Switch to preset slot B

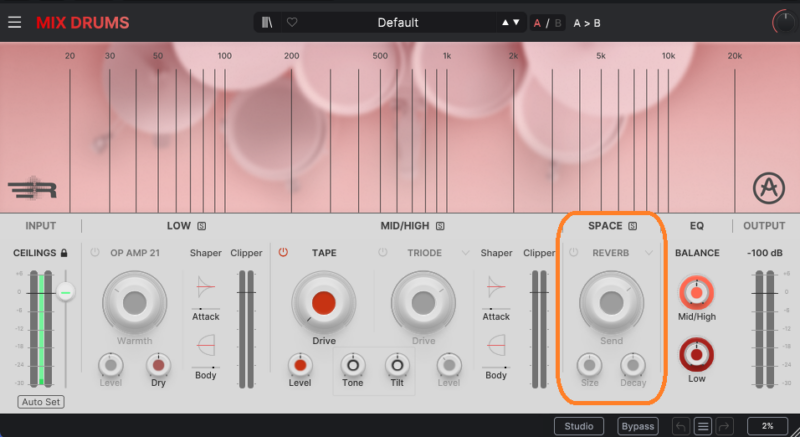[558, 22]
